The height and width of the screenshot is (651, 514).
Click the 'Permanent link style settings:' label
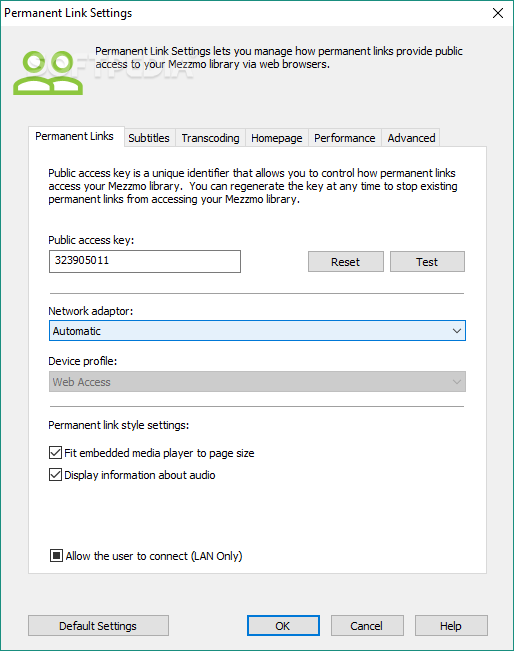(x=119, y=425)
